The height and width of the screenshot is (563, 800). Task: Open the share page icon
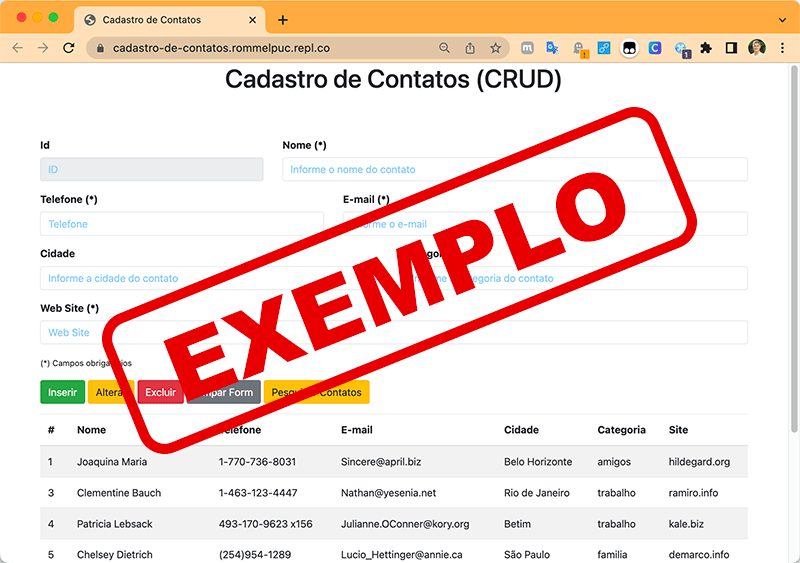[470, 48]
